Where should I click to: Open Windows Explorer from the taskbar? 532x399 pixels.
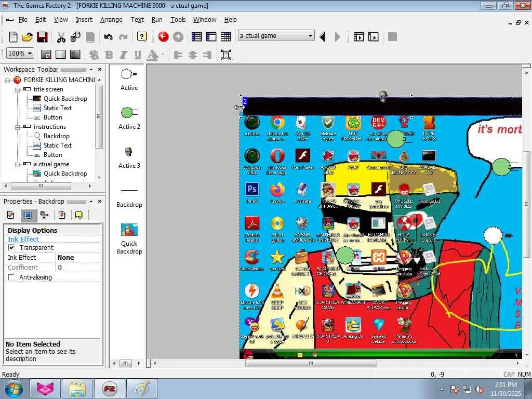click(x=78, y=389)
